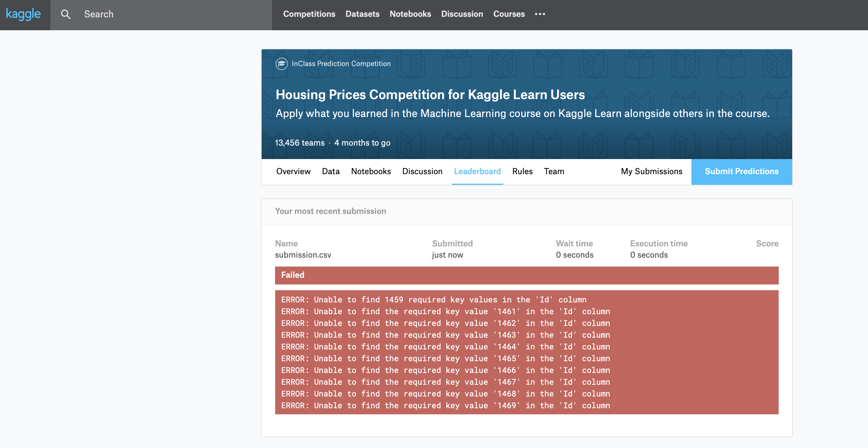Viewport: 868px width, 448px height.
Task: Open the Team tab
Action: [x=553, y=171]
